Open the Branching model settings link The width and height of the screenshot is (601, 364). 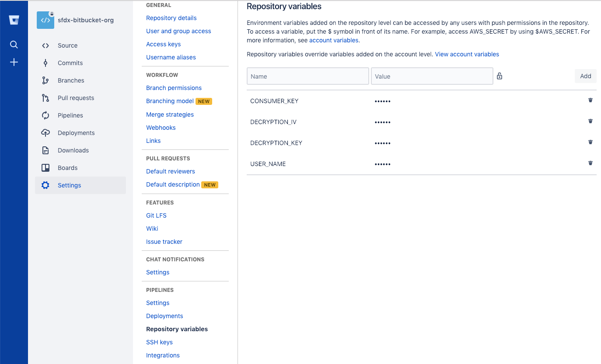point(170,101)
